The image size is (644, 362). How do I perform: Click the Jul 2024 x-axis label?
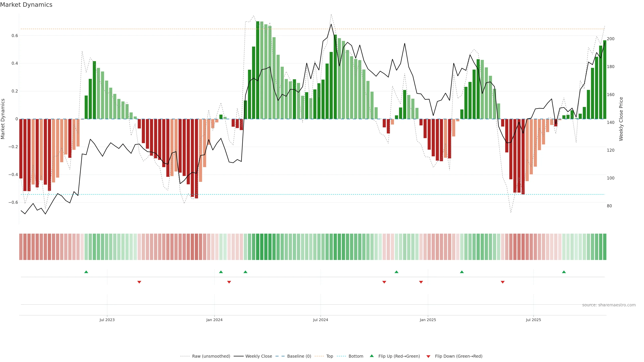tap(320, 320)
